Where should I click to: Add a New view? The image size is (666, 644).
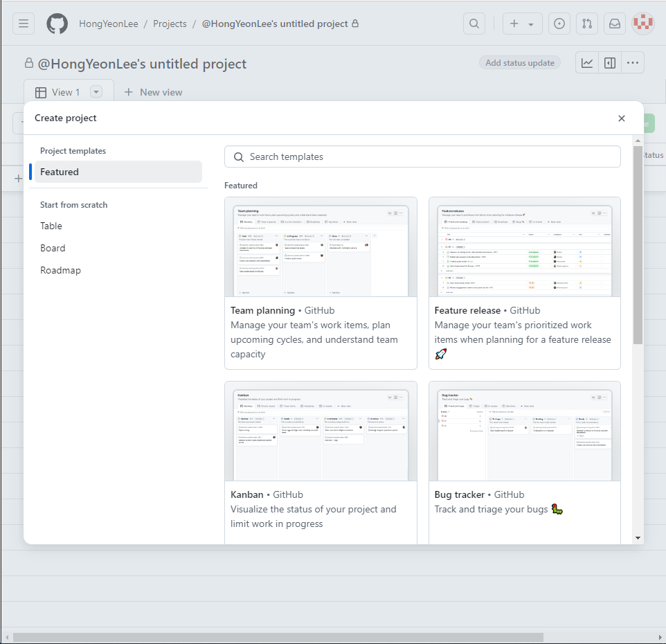click(x=153, y=92)
